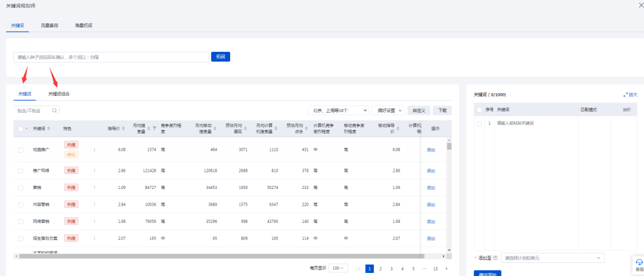Viewport: 644px width, 276px height.
Task: Switch to the 关键词组合 tab
Action: 59,94
